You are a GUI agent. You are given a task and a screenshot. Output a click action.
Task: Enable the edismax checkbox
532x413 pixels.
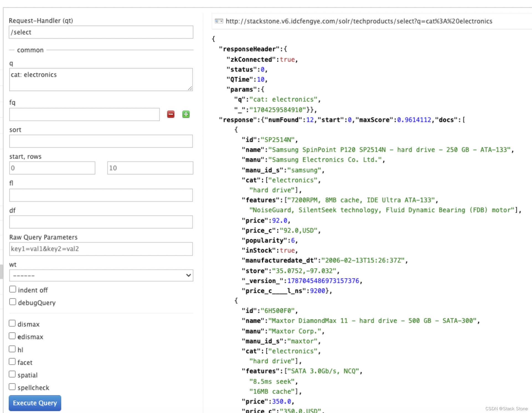tap(12, 336)
